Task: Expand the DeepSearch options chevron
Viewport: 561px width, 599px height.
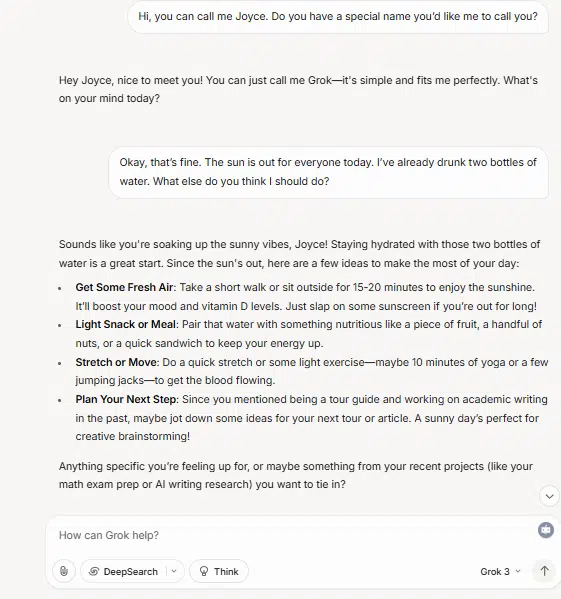Action: [x=174, y=571]
